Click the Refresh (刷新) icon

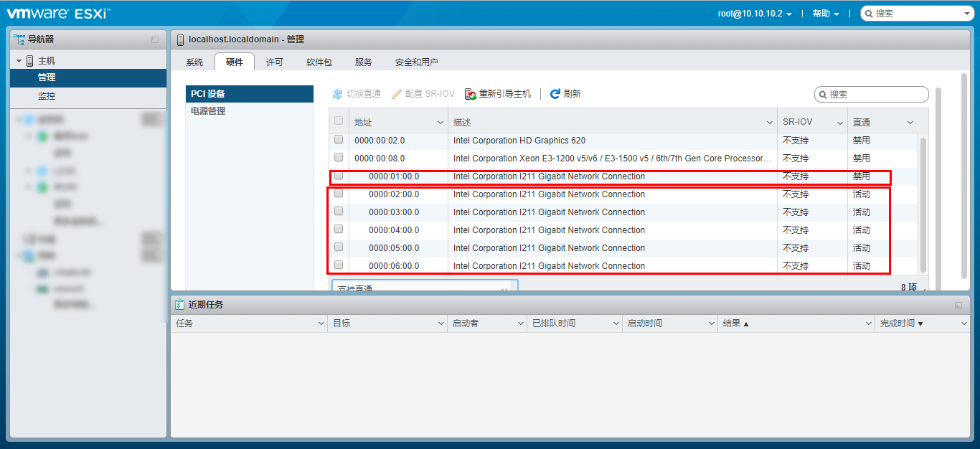pos(555,94)
